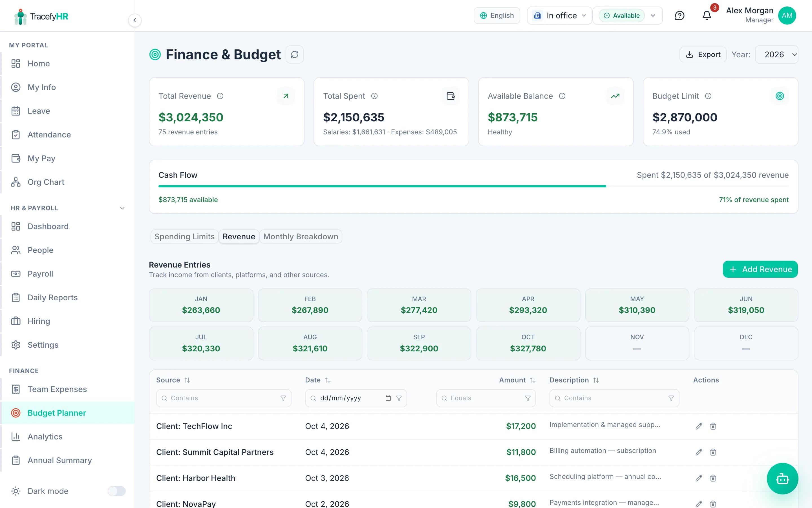Select the JAN $263,660 month card
The image size is (812, 508).
point(201,305)
